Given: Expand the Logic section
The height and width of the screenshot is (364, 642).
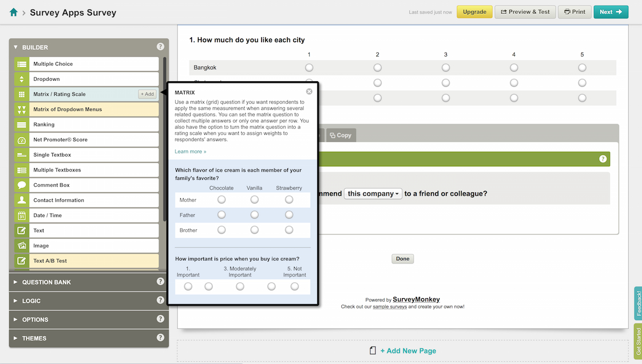Looking at the screenshot, I should 31,301.
